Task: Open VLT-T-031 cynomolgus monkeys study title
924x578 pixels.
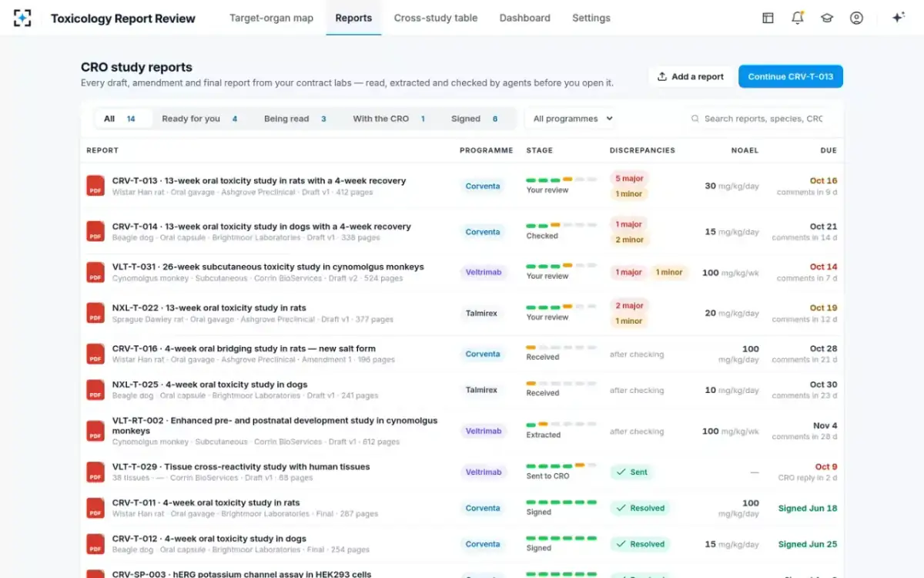Action: pos(268,267)
